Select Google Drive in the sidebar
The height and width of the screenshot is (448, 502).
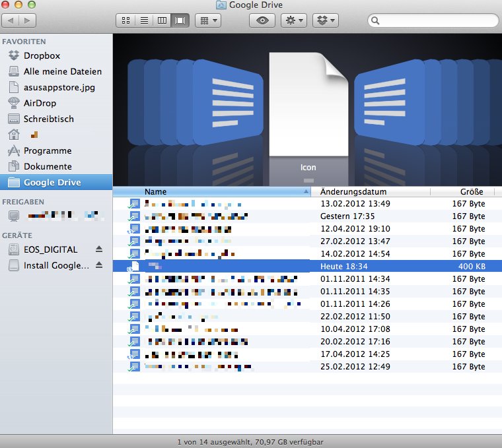56,182
